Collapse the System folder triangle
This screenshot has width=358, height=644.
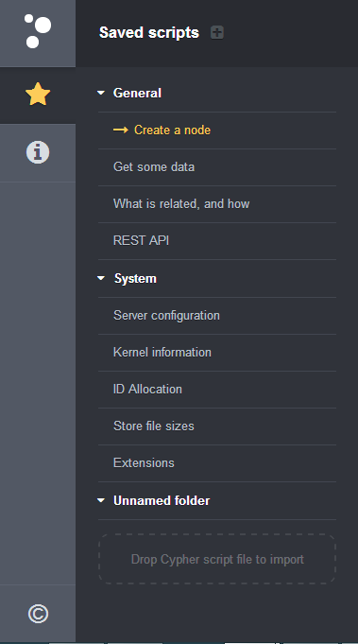(101, 278)
